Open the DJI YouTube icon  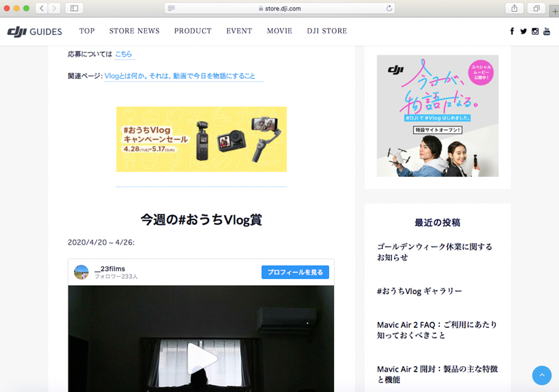point(546,31)
